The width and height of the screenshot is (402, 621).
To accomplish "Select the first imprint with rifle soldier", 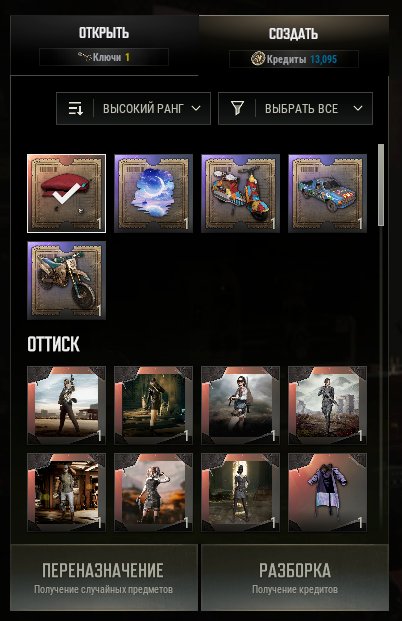I will 67,405.
